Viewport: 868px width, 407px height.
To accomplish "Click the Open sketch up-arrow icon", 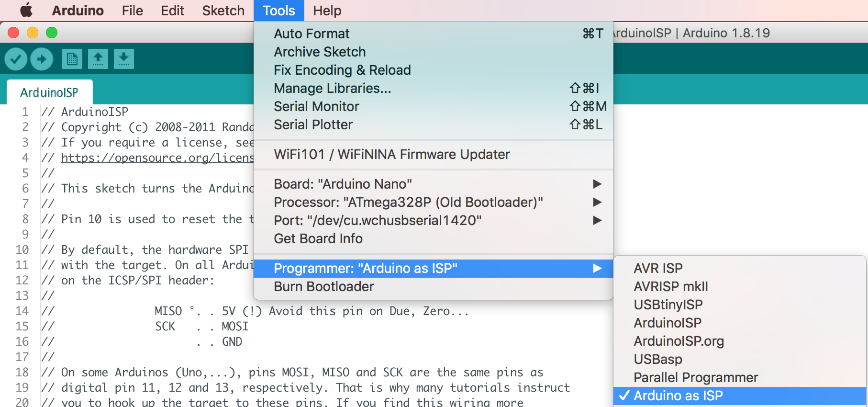I will click(98, 59).
